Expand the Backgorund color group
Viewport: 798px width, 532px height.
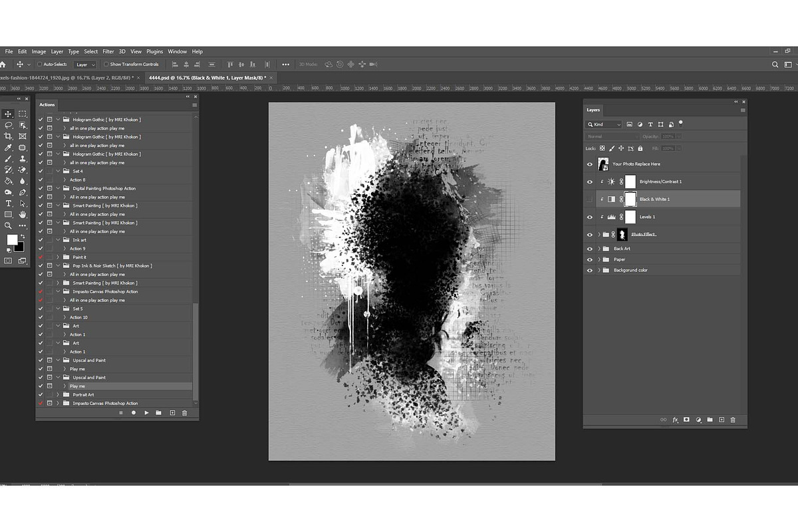tap(599, 270)
